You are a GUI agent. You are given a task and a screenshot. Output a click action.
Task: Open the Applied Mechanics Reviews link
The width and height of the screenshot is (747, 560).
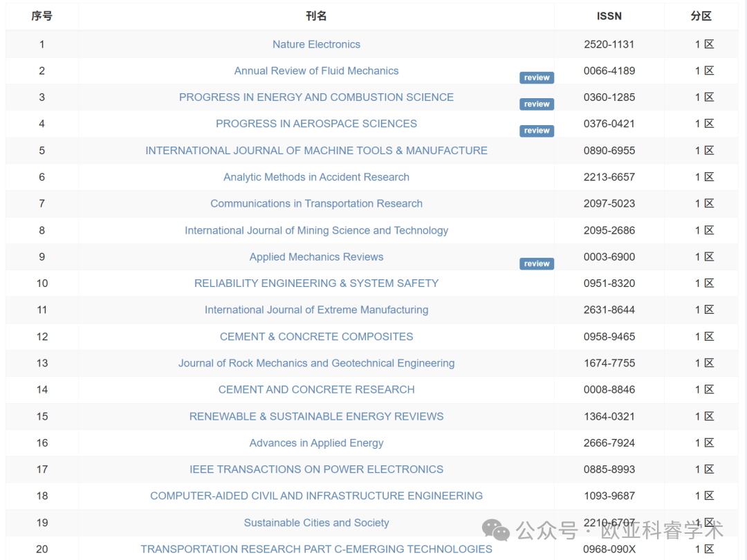[316, 257]
